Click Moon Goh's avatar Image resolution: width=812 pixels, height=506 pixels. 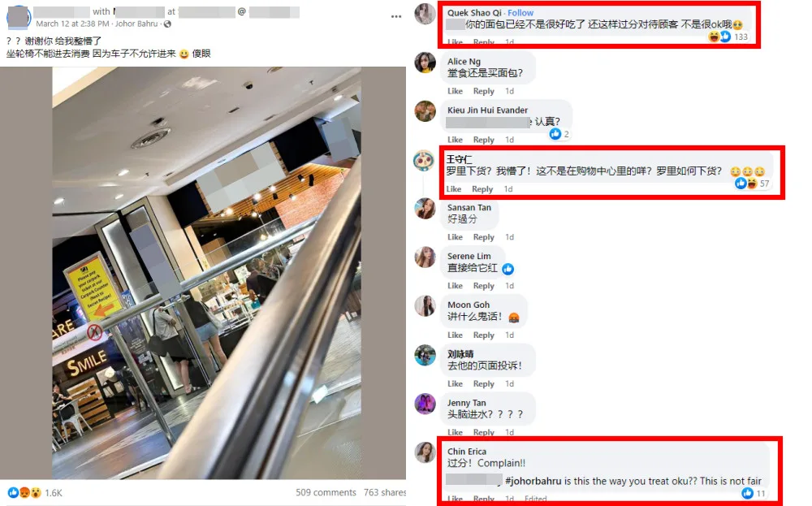coord(425,305)
